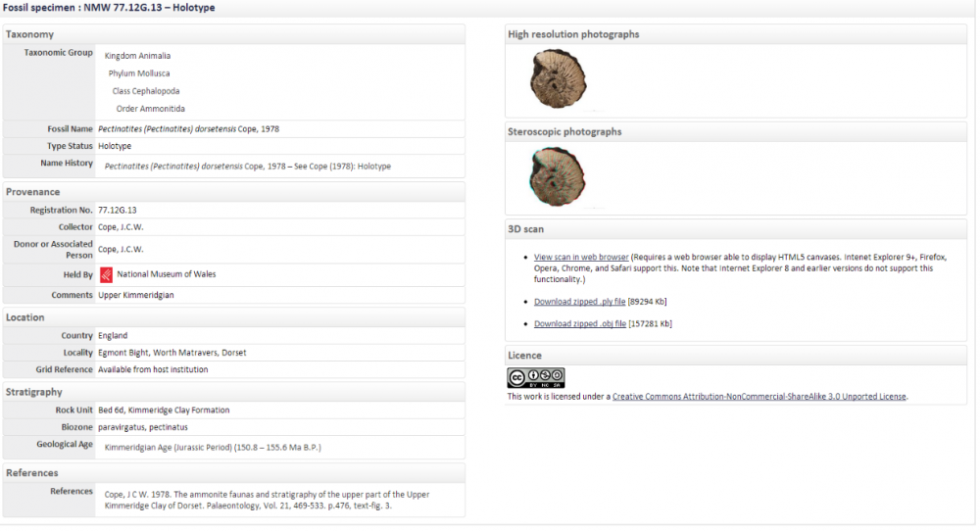Select the Order Ammonitida taxonomy entry

150,109
